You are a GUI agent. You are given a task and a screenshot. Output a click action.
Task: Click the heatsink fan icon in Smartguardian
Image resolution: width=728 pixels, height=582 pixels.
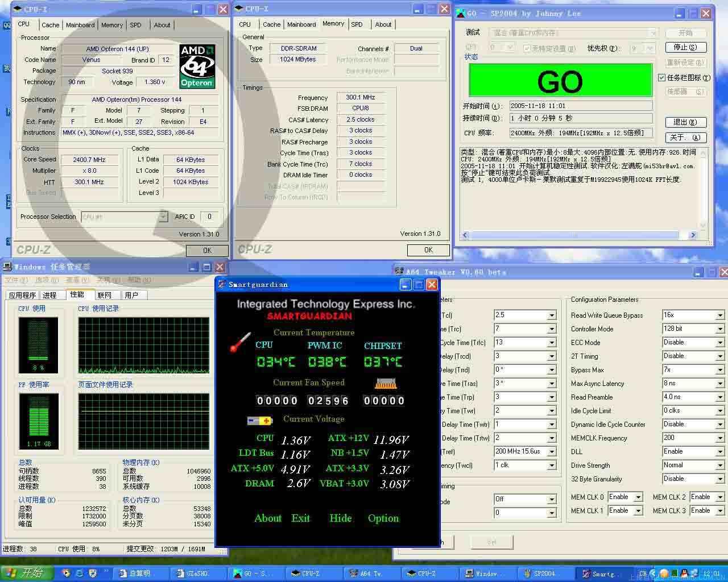(385, 384)
